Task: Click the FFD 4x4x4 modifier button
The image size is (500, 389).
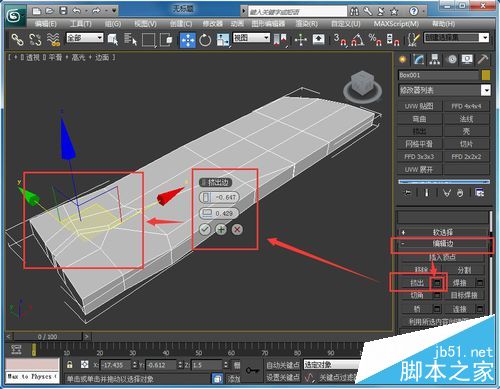Action: (x=466, y=106)
